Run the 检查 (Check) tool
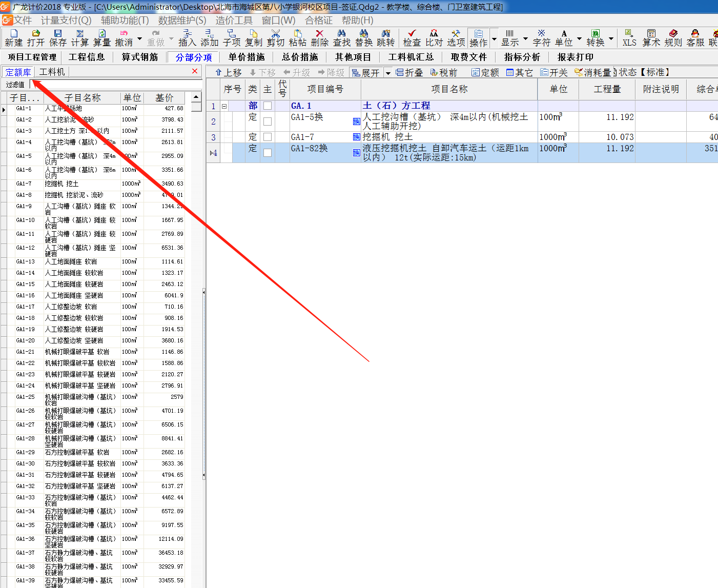This screenshot has height=588, width=718. pyautogui.click(x=412, y=38)
